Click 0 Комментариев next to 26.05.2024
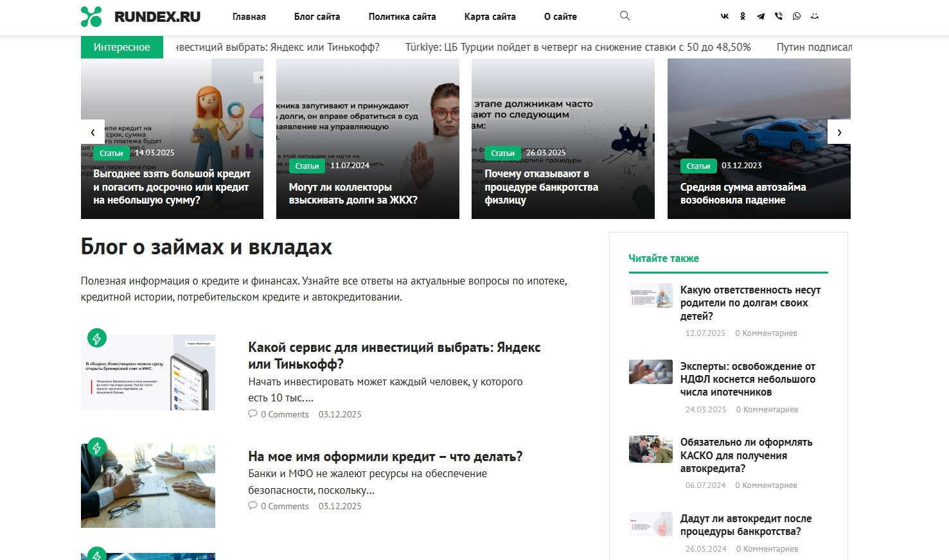Viewport: 949px width, 560px height. tap(767, 549)
